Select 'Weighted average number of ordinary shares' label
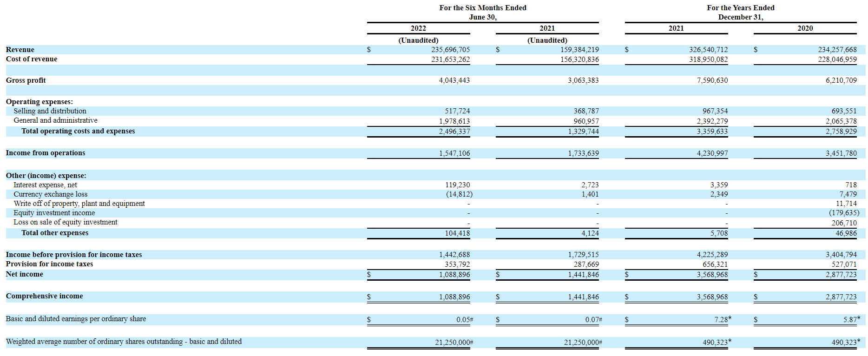Screen dimensions: 868x356 tap(124, 342)
